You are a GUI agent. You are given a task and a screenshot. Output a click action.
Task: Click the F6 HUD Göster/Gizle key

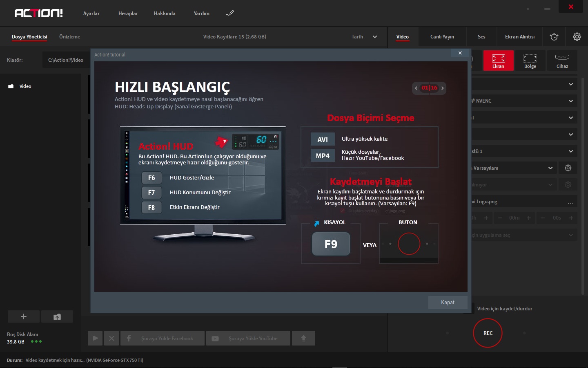[151, 178]
